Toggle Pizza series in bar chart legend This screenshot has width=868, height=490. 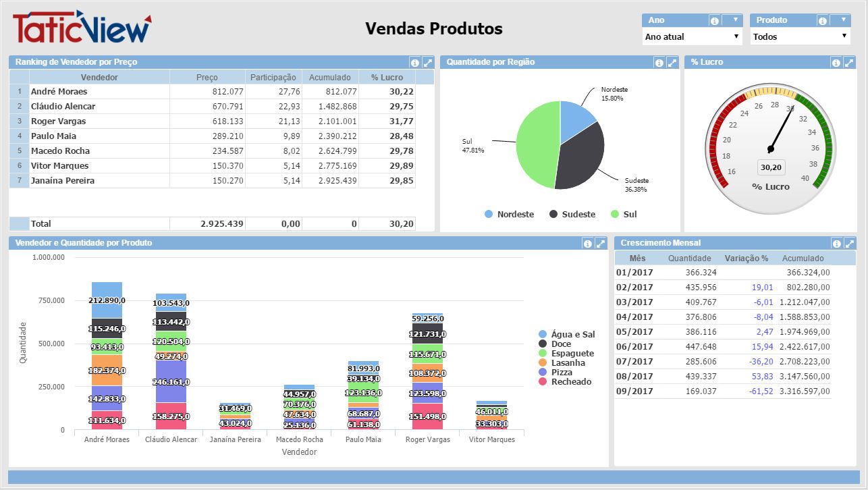[x=561, y=373]
